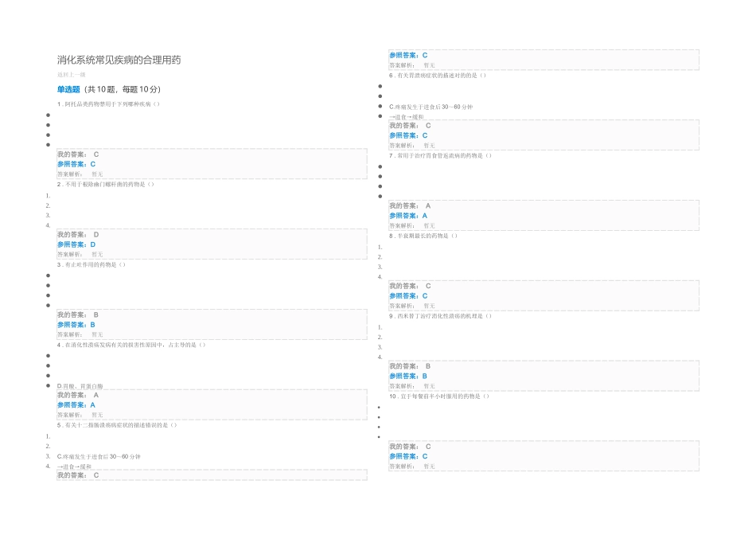
Task: Click 我的答案 A under question 7
Action: [411, 206]
